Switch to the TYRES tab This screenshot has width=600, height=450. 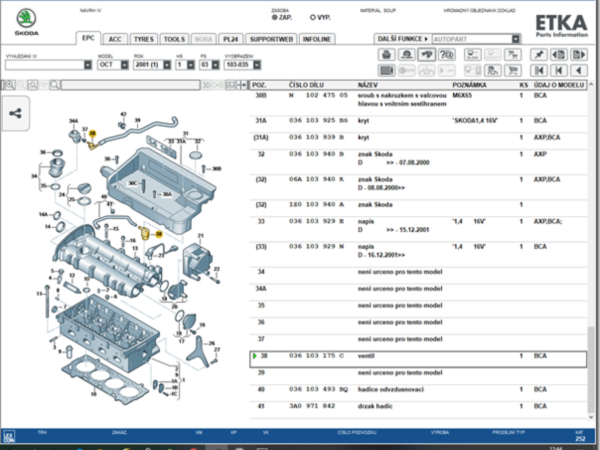(x=143, y=39)
